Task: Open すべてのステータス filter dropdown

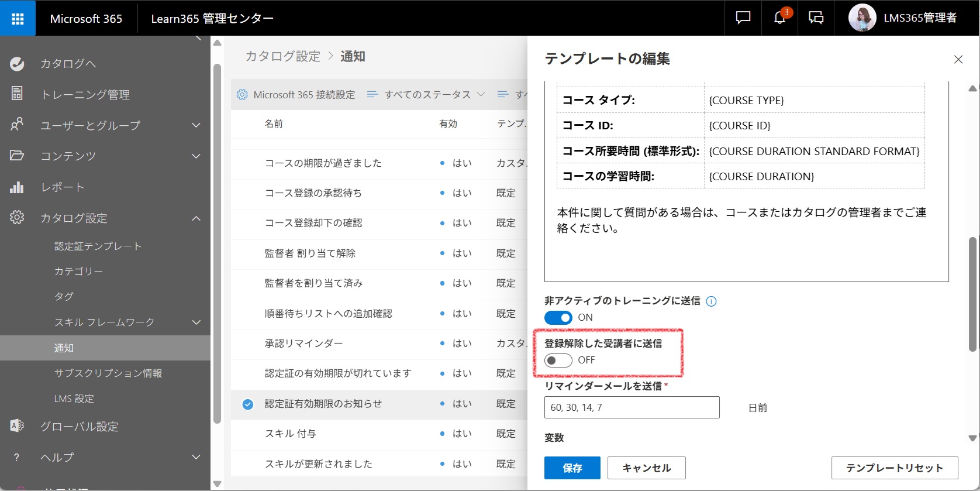Action: tap(426, 94)
